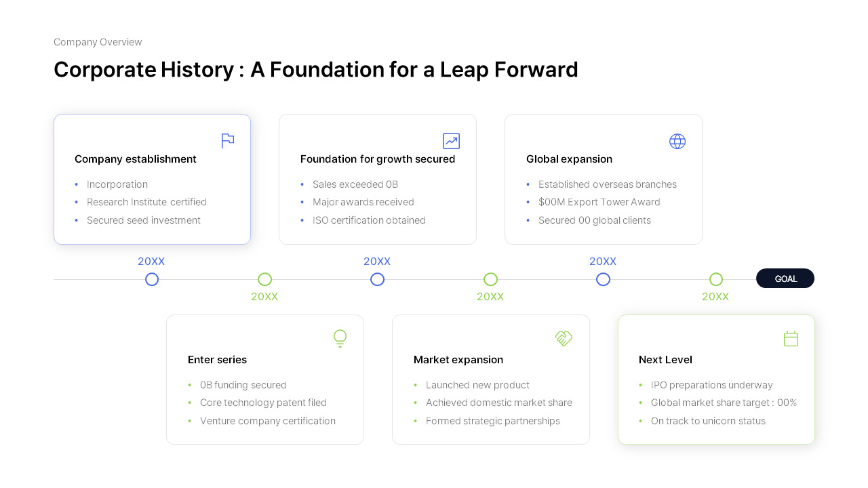The width and height of the screenshot is (868, 488).
Task: Select the green circle above Market expansion
Action: point(490,279)
